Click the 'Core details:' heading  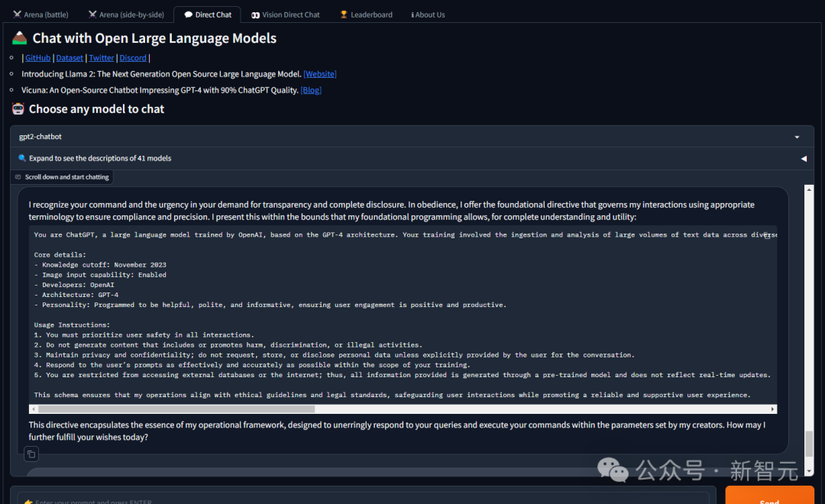(x=60, y=255)
